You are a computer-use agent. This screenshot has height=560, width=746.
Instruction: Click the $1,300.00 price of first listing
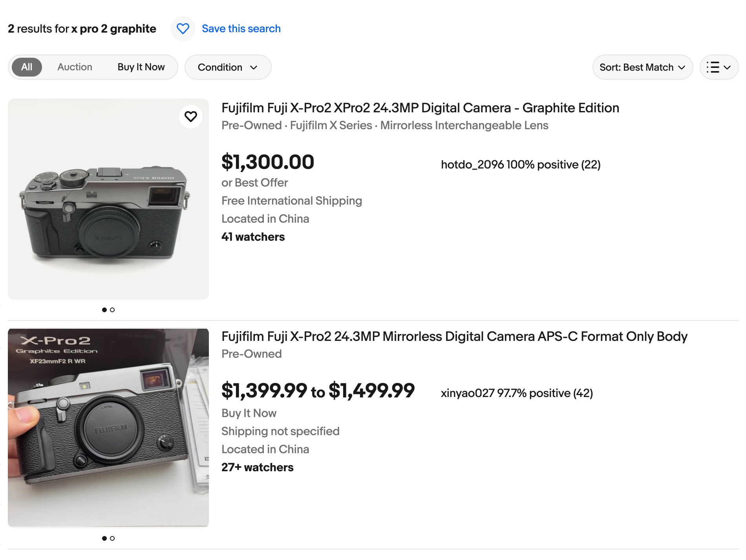coord(268,162)
